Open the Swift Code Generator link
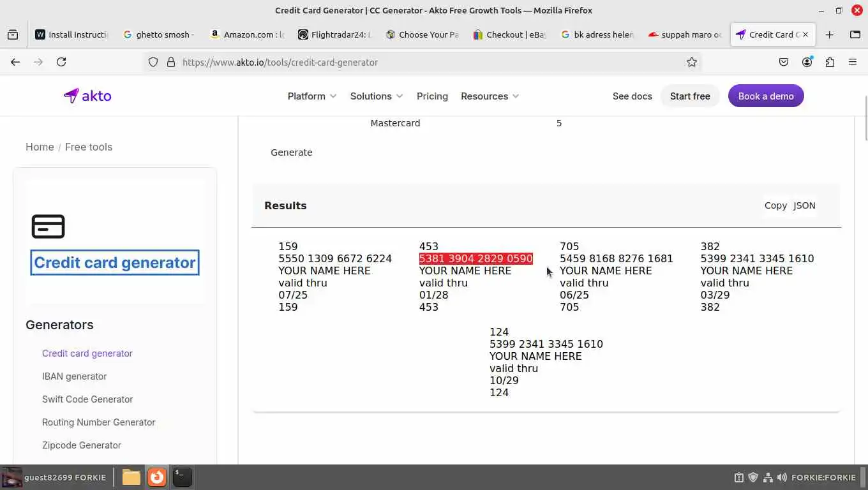Screen dimensions: 868x490 click(x=87, y=399)
